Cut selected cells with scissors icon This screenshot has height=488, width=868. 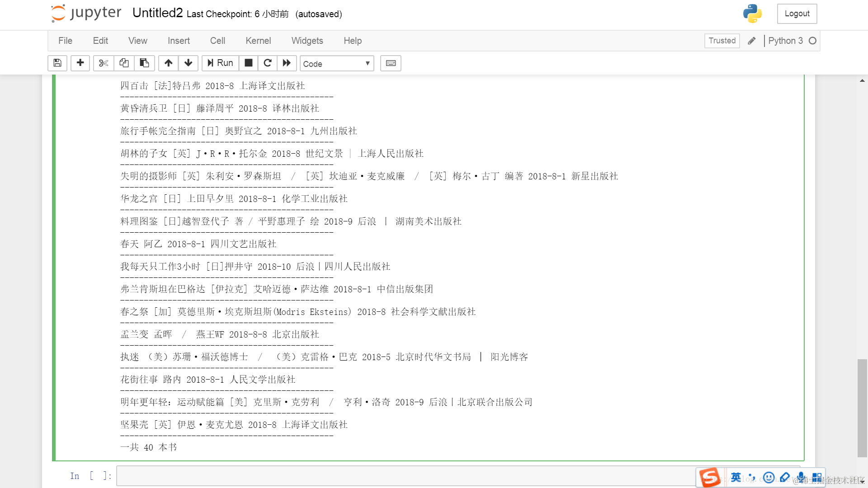click(104, 63)
